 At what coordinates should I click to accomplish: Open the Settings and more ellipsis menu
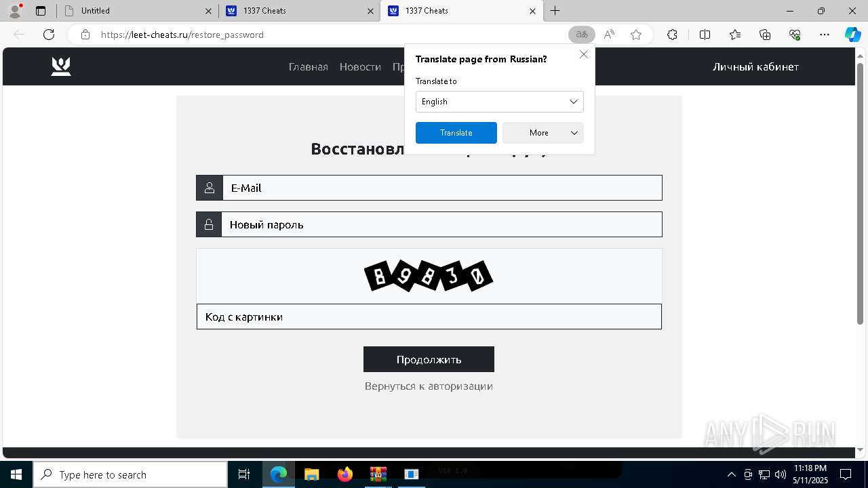click(x=825, y=35)
